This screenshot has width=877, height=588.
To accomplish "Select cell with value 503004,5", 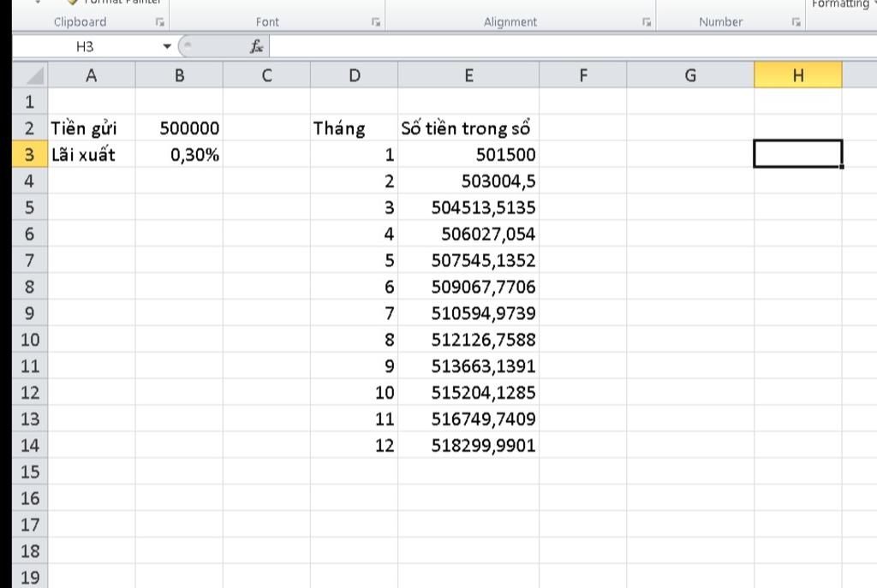I will (x=468, y=181).
